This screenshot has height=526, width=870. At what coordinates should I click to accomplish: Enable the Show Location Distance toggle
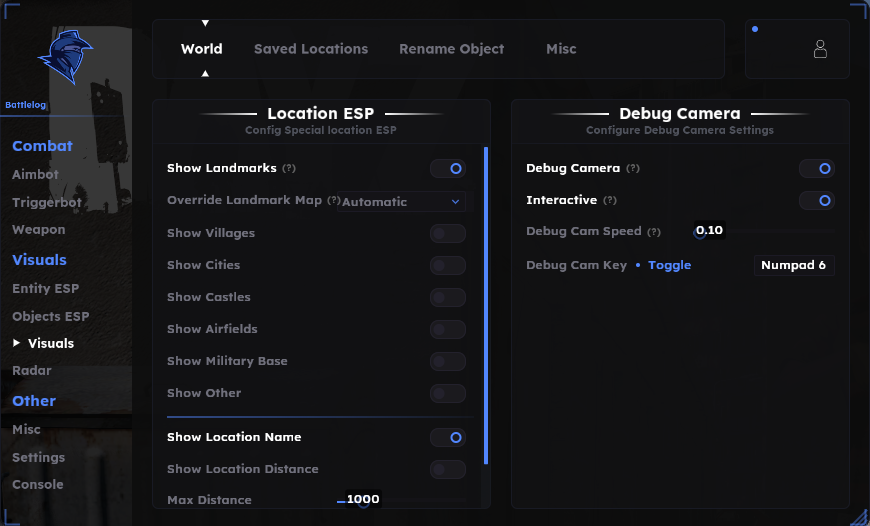coord(448,469)
